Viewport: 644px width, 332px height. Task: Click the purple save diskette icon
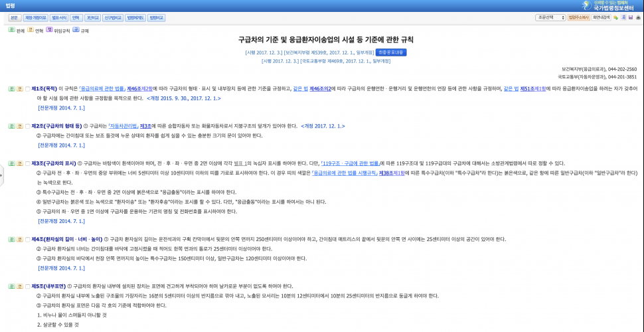coord(630,17)
